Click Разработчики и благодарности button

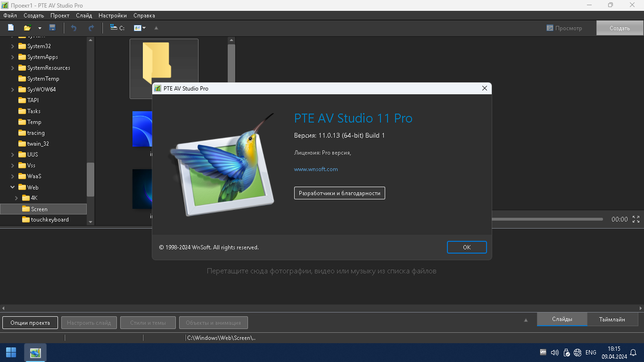pos(339,193)
